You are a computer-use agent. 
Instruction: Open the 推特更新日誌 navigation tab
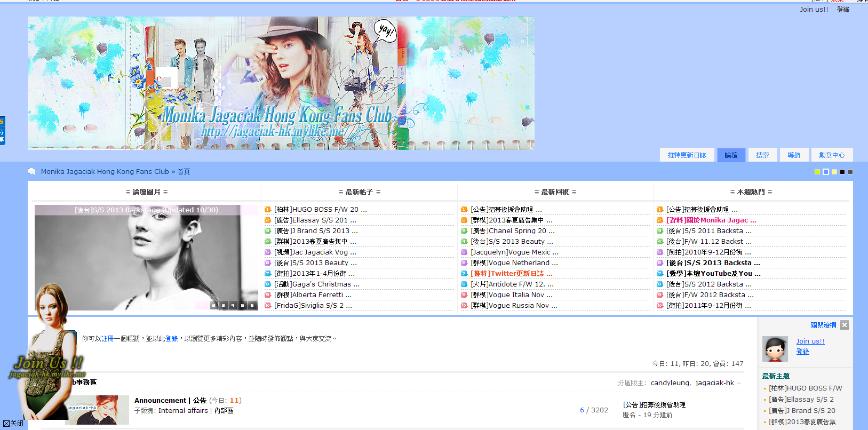pyautogui.click(x=687, y=155)
